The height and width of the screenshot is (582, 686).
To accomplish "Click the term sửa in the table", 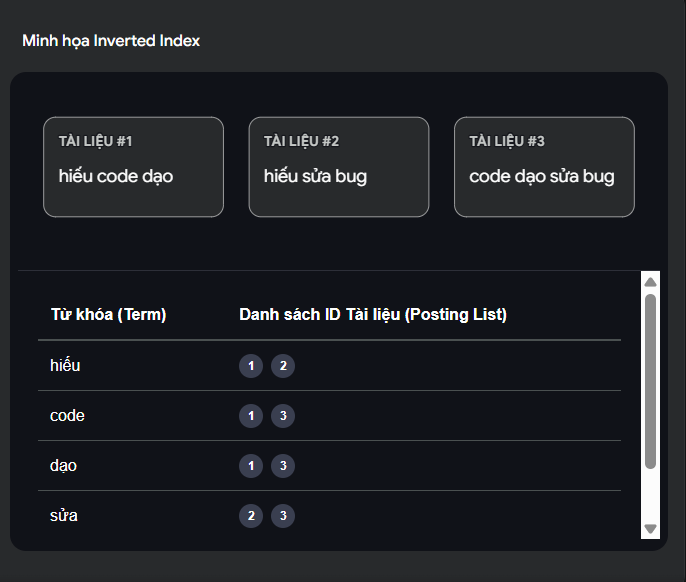I will pos(64,516).
